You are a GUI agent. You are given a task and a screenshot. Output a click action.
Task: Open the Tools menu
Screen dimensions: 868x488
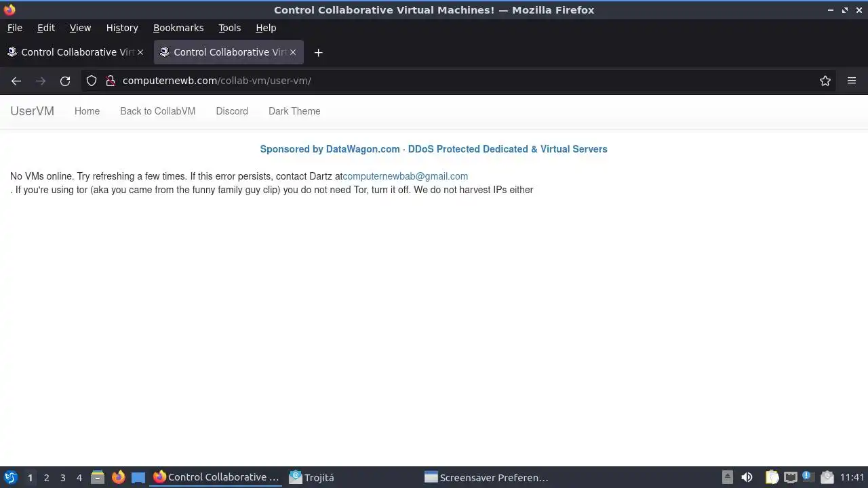230,28
